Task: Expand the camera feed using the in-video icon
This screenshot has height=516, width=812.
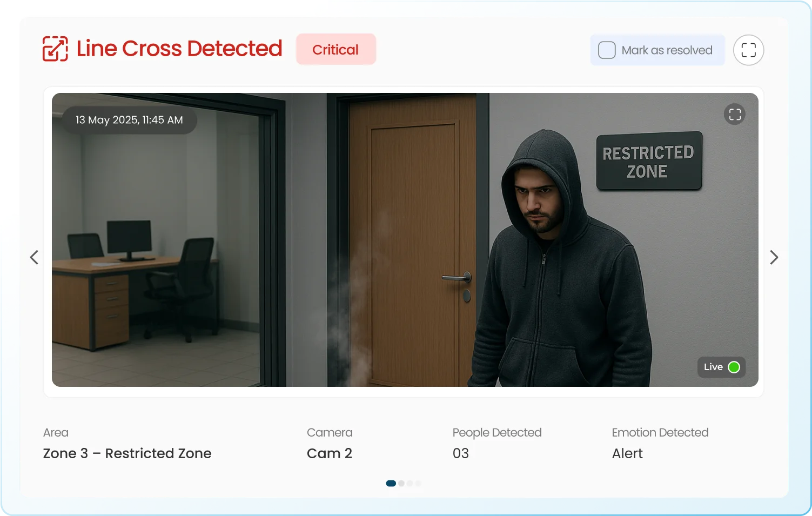Action: click(734, 115)
